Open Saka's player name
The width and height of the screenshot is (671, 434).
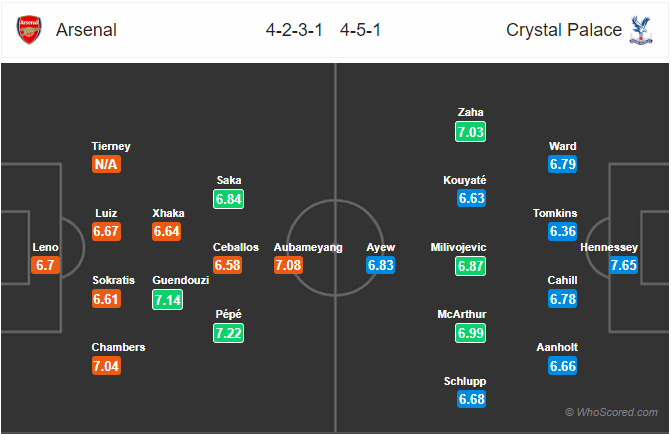click(229, 180)
